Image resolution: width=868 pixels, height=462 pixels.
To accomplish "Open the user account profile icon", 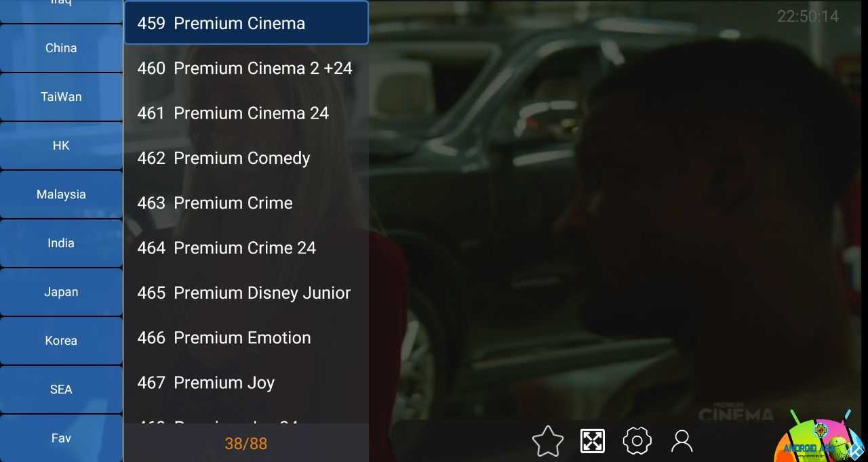I will [682, 441].
